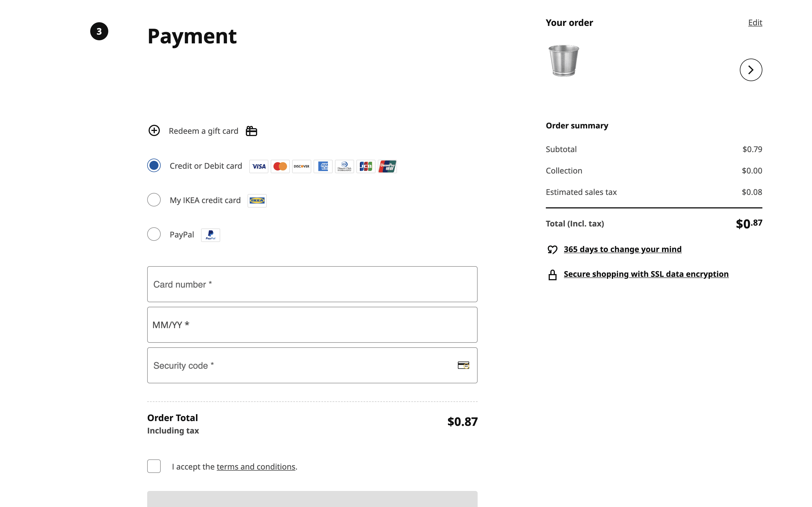The width and height of the screenshot is (812, 507).
Task: Click the American Express logo
Action: (323, 166)
